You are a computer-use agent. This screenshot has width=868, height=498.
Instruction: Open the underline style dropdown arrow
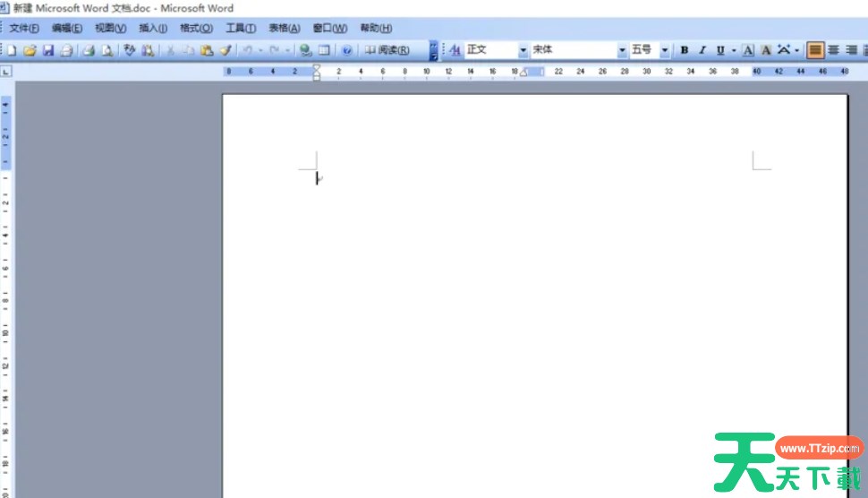(734, 50)
